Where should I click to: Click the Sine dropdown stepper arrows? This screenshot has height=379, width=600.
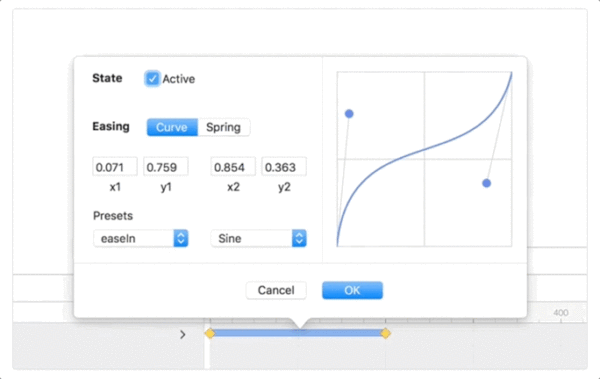coord(299,239)
